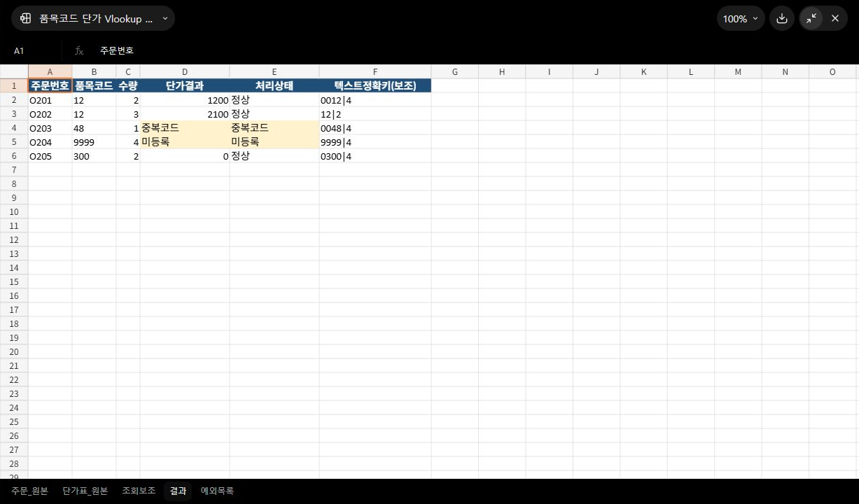Click 정상 status in row 6
The width and height of the screenshot is (859, 504).
pos(274,156)
